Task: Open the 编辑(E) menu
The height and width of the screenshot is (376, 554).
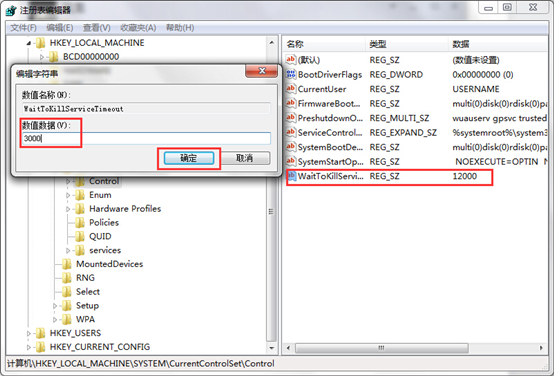Action: 60,28
